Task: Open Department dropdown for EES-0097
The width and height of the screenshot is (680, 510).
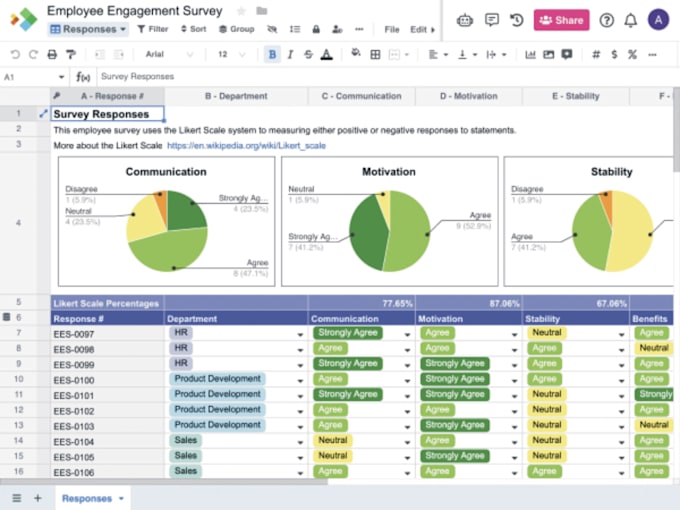Action: click(x=300, y=334)
